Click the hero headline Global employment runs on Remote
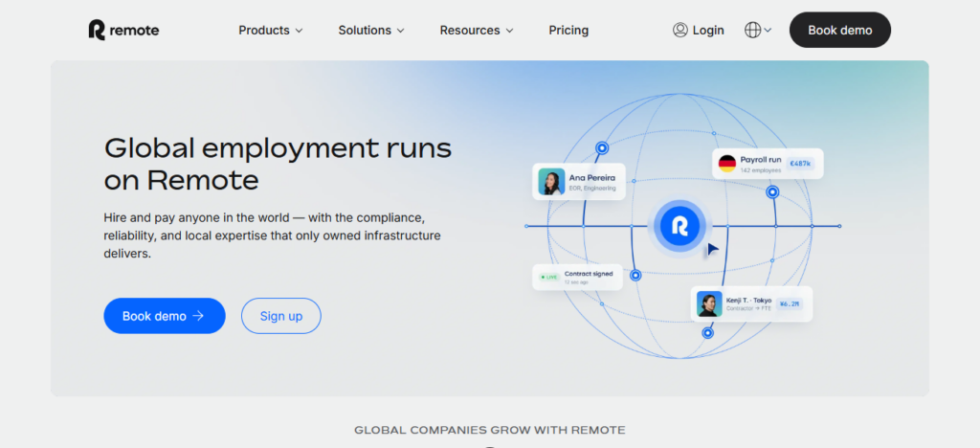The image size is (980, 448). coord(278,164)
